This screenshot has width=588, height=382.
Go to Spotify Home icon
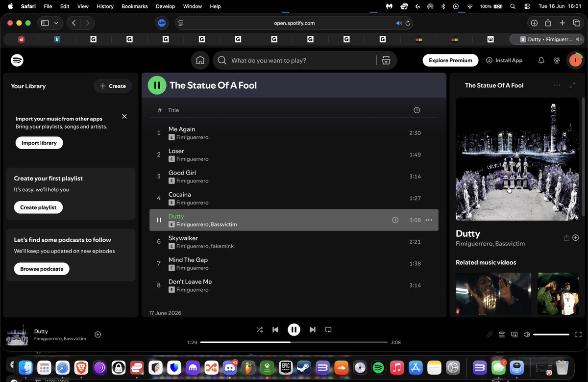[x=200, y=60]
